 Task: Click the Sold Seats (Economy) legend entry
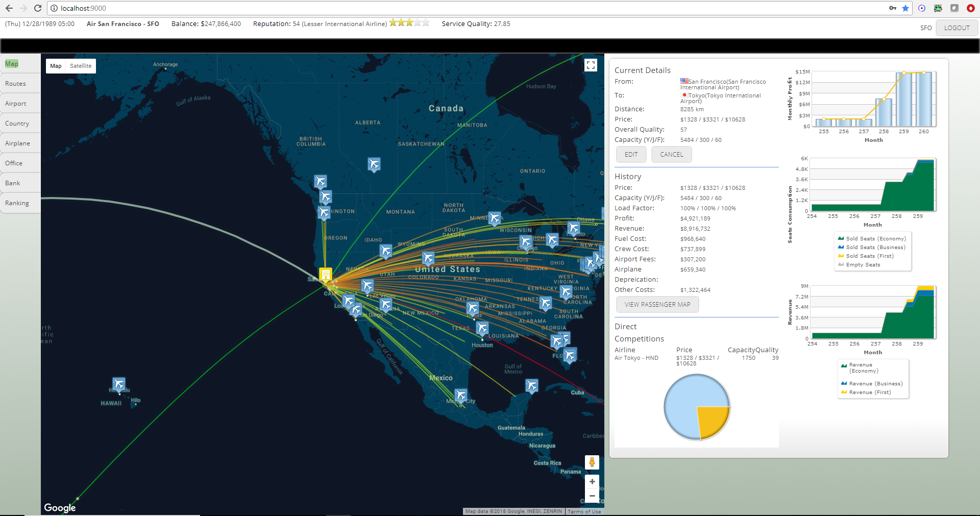(x=872, y=238)
